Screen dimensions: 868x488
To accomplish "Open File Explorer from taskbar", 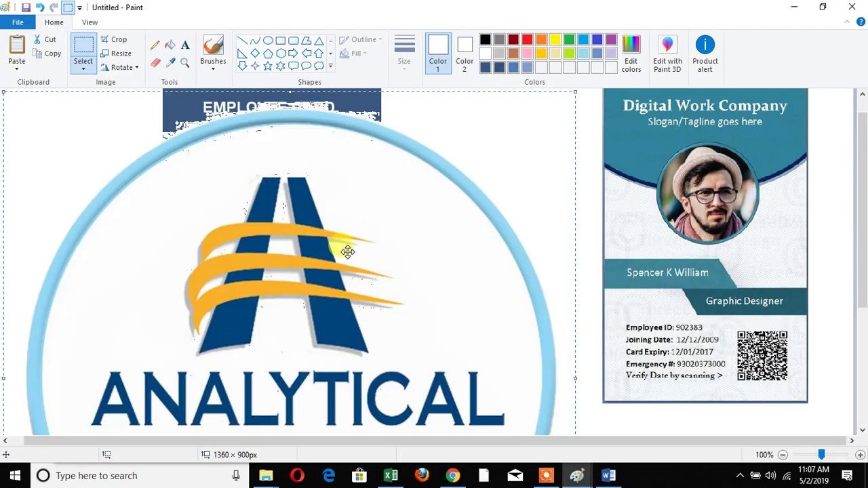I will click(x=266, y=476).
